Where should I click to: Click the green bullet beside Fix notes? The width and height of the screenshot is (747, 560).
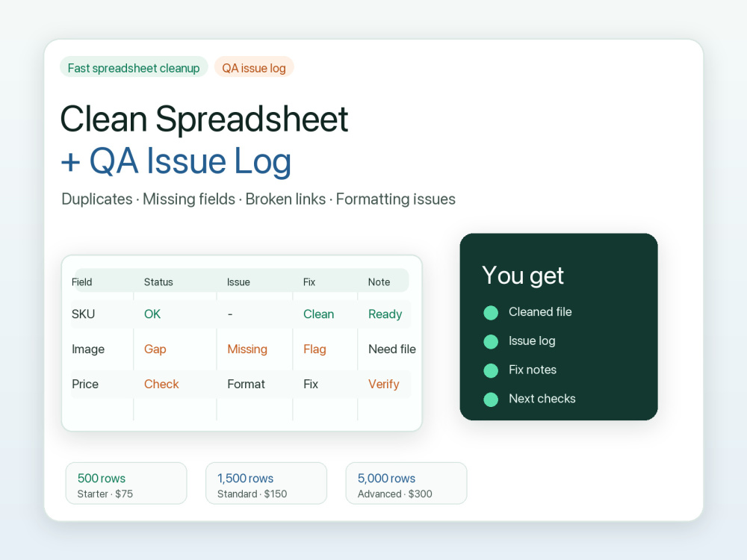coord(491,370)
